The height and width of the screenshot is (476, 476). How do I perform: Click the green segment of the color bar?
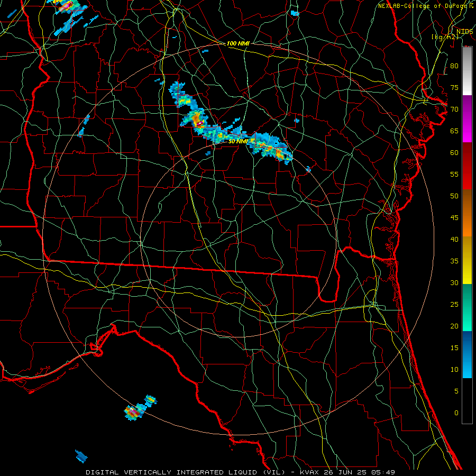(467, 307)
